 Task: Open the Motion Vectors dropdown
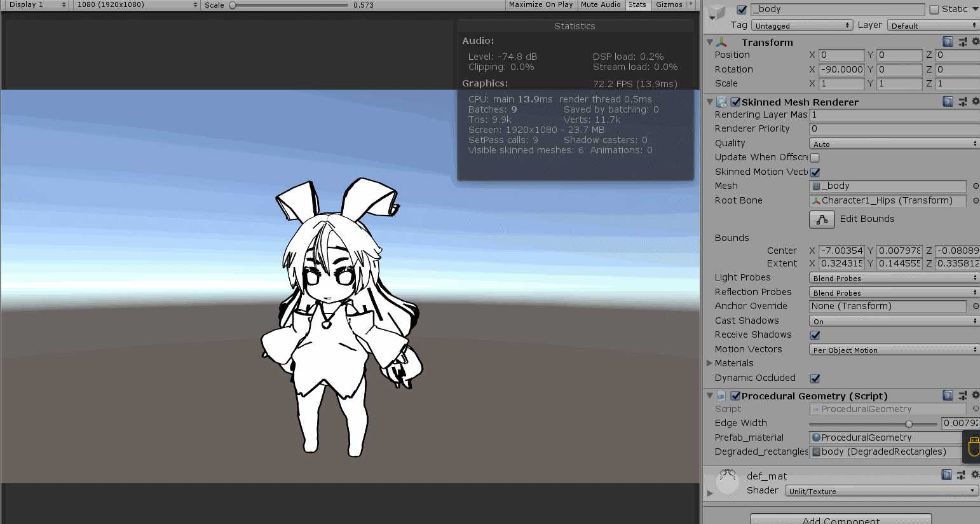[x=894, y=350]
